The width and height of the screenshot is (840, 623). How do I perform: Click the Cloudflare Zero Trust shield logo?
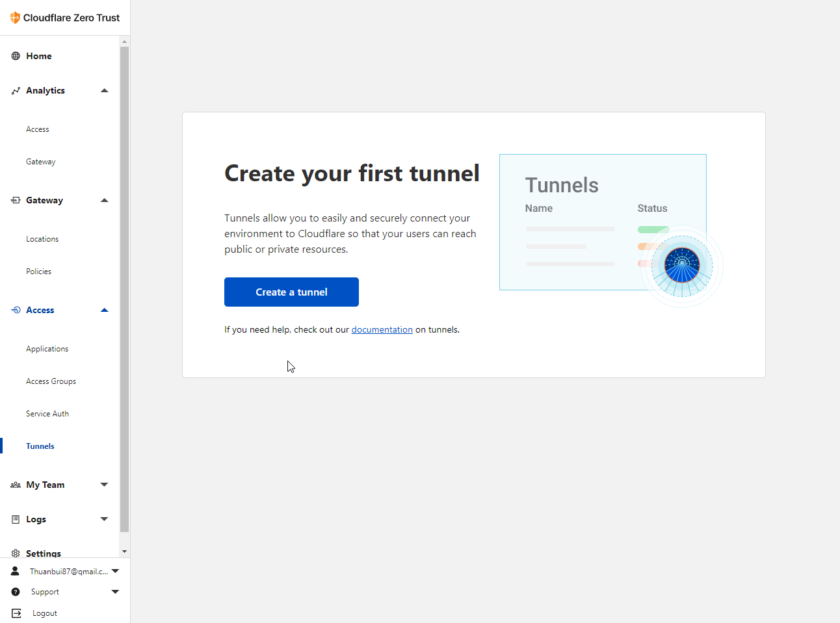point(15,18)
